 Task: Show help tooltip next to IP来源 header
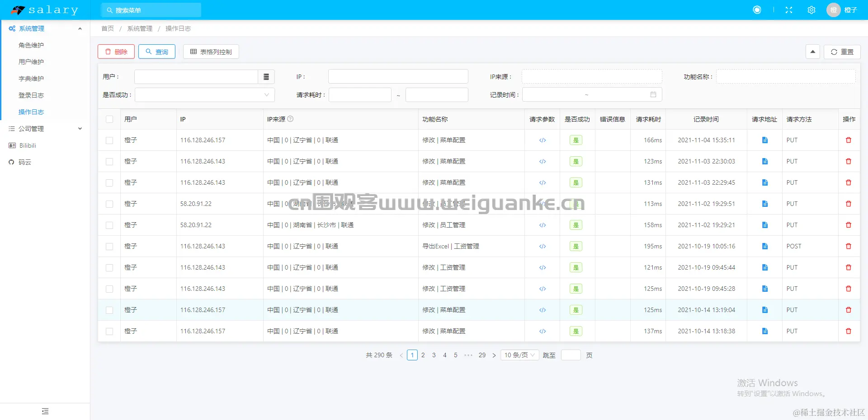(x=291, y=119)
